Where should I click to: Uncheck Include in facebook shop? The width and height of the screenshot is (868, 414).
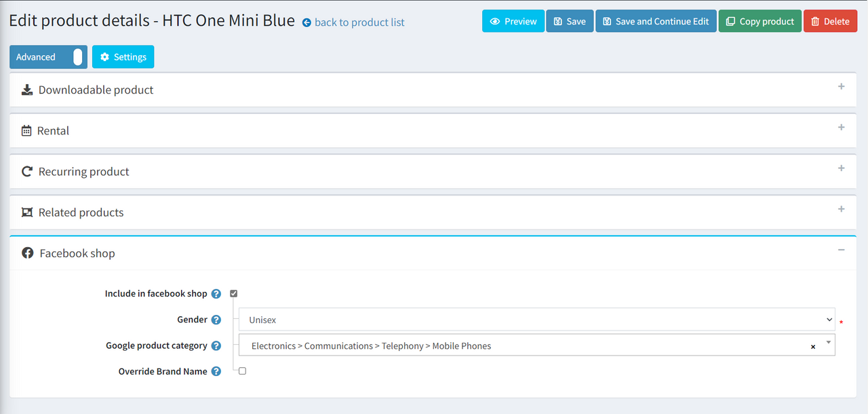[x=234, y=293]
